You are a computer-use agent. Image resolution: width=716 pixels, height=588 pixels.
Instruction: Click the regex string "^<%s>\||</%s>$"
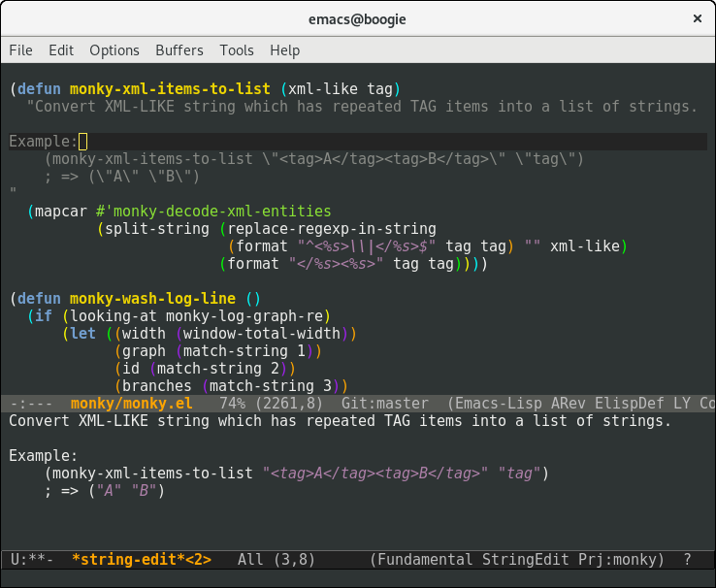coord(366,246)
